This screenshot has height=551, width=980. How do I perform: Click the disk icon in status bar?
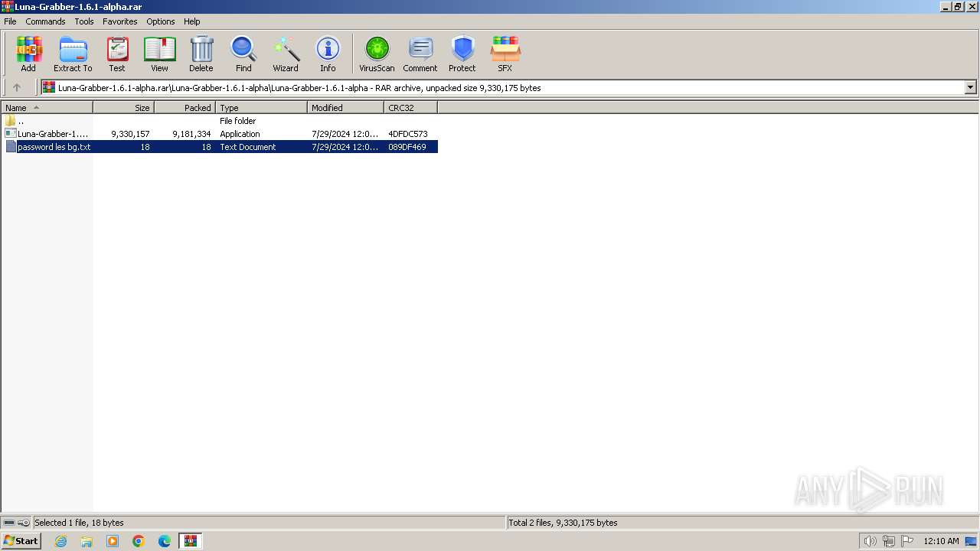[9, 523]
